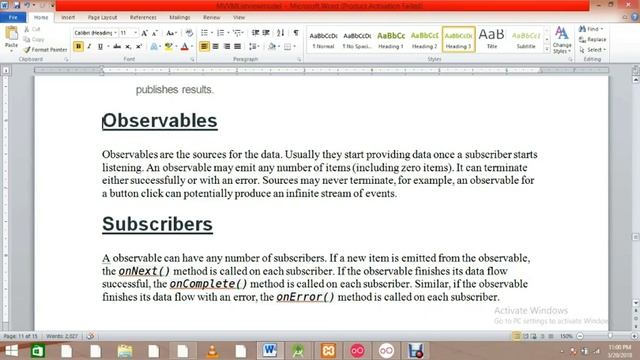Screen dimensions: 640x360
Task: Open the font name dropdown
Action: [x=116, y=33]
